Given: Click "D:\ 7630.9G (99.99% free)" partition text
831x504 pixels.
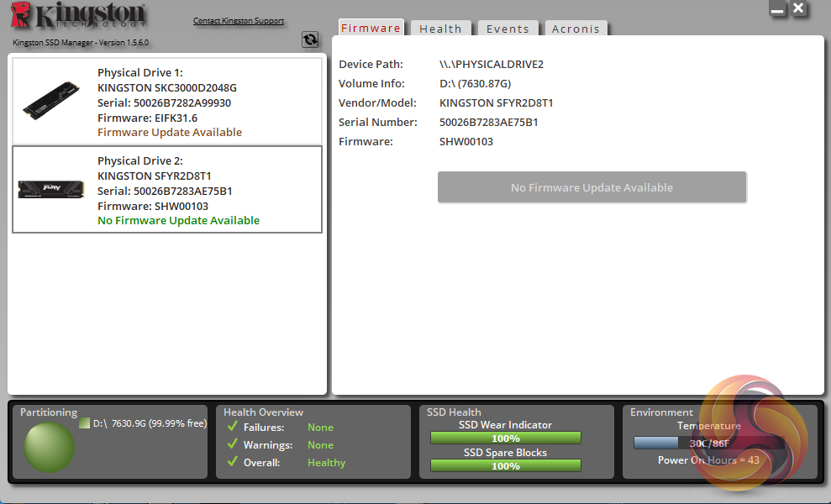Looking at the screenshot, I should coord(150,423).
